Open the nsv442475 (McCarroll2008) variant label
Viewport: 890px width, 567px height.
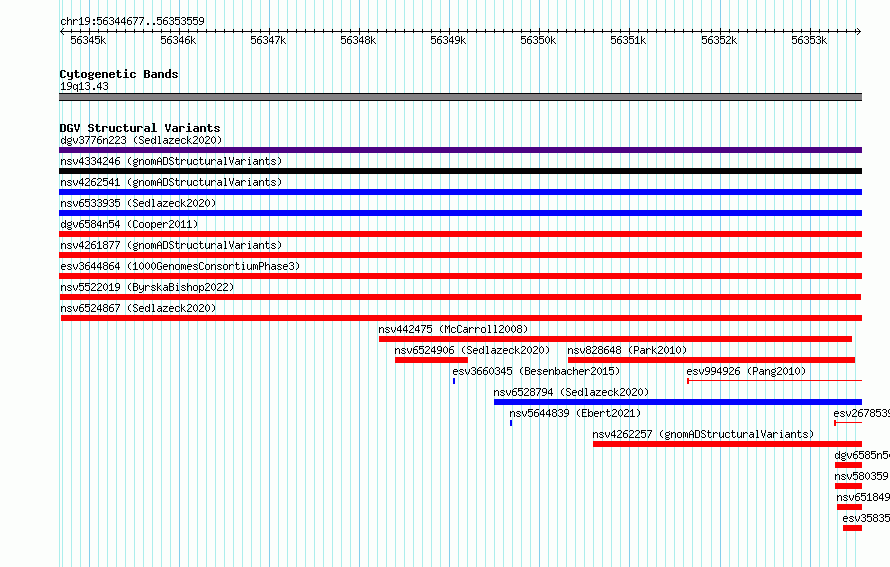click(x=453, y=329)
